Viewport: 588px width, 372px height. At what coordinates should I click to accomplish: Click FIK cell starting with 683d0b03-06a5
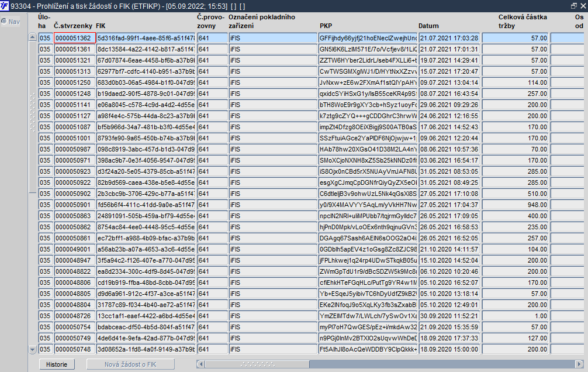click(146, 82)
